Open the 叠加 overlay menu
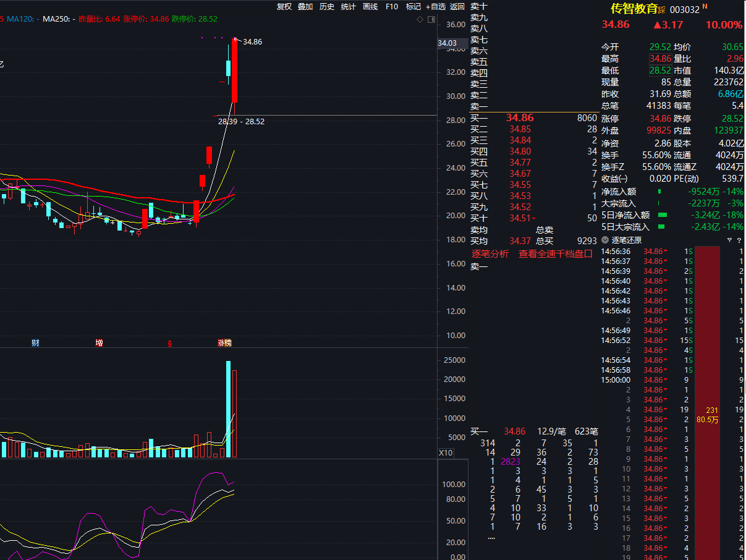The width and height of the screenshot is (746, 560). [305, 7]
